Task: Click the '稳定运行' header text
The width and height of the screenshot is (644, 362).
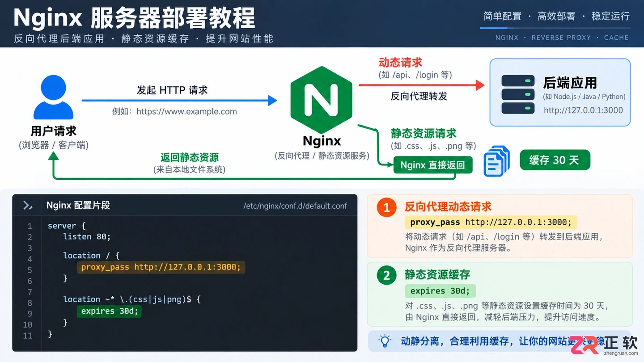Action: click(610, 17)
